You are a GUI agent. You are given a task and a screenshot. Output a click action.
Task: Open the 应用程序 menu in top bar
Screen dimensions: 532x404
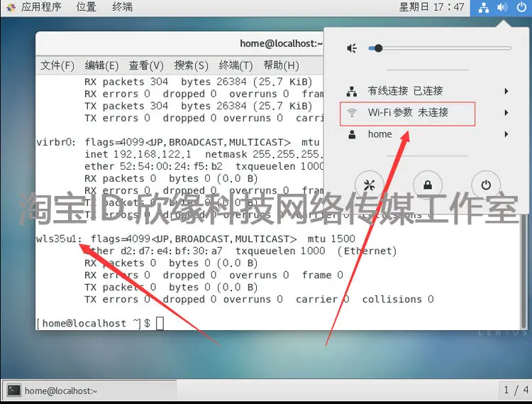coord(41,7)
